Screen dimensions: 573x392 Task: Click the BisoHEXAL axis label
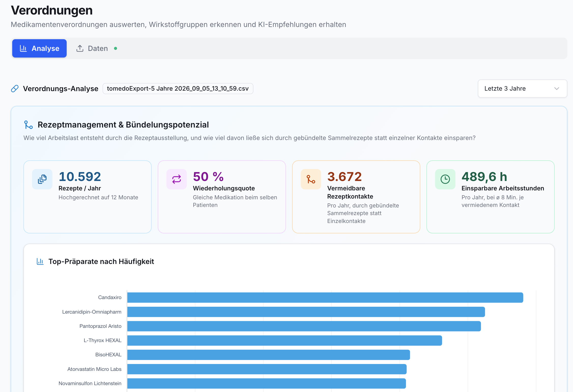[108, 355]
